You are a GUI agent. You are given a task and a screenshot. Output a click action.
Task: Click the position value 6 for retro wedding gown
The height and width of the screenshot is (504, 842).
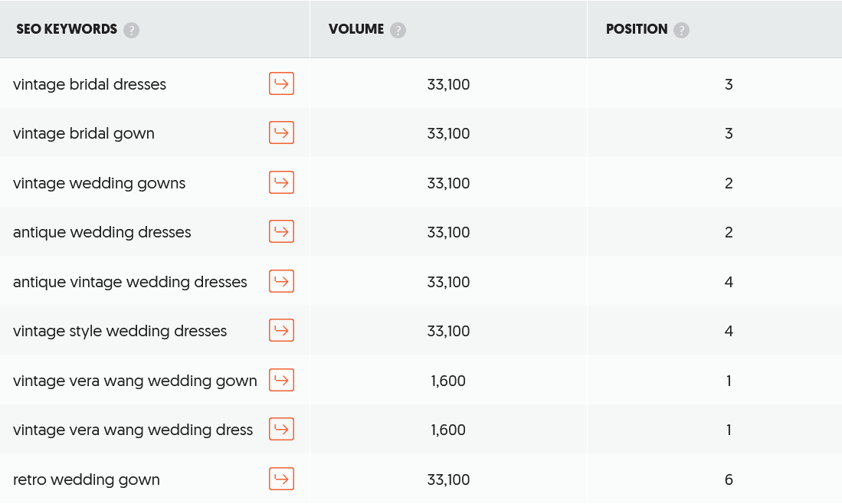729,479
